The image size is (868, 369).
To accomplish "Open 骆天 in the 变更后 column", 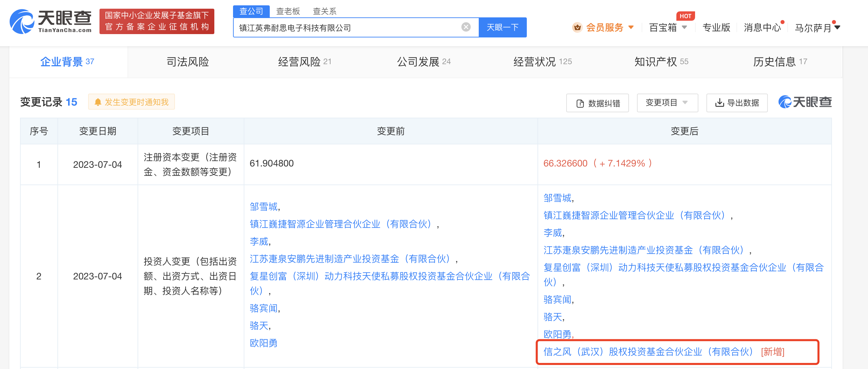I will coord(553,317).
